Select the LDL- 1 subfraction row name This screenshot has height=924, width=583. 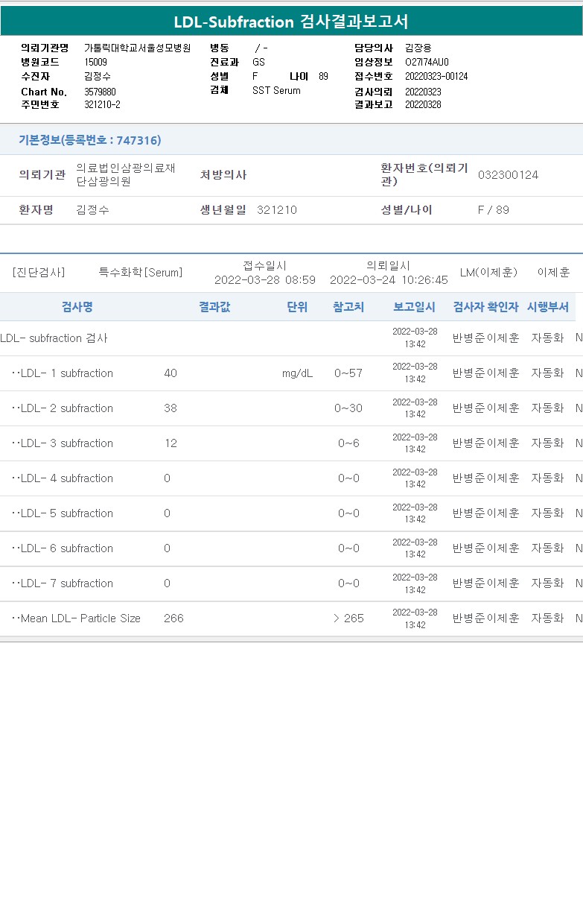[x=63, y=373]
